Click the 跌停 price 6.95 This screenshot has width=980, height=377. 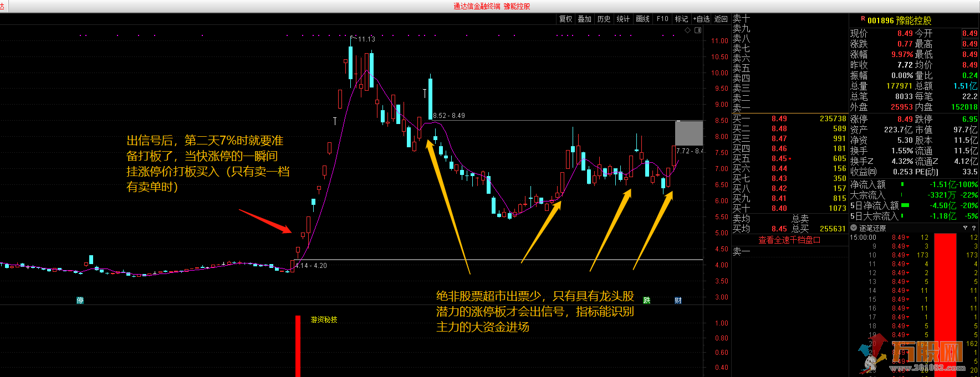970,119
